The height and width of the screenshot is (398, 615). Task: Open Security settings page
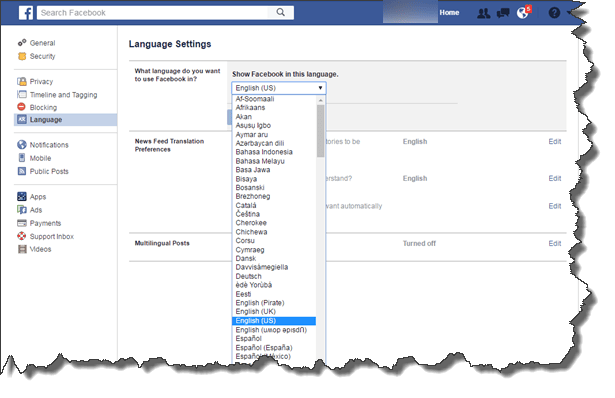coord(42,56)
